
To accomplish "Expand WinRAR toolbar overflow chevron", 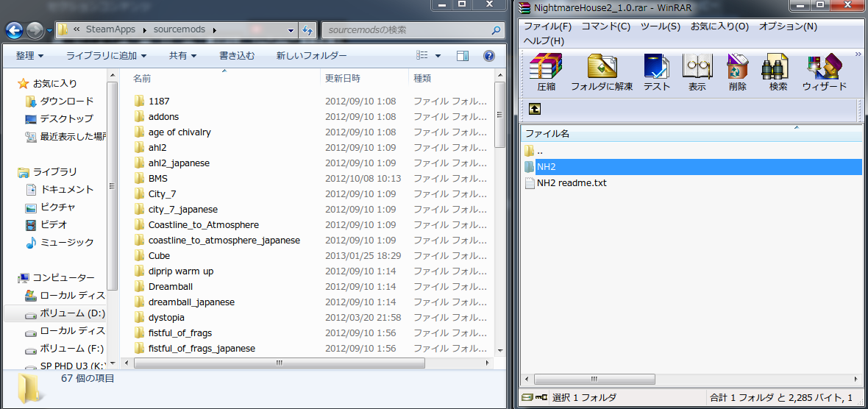I will pos(858,54).
